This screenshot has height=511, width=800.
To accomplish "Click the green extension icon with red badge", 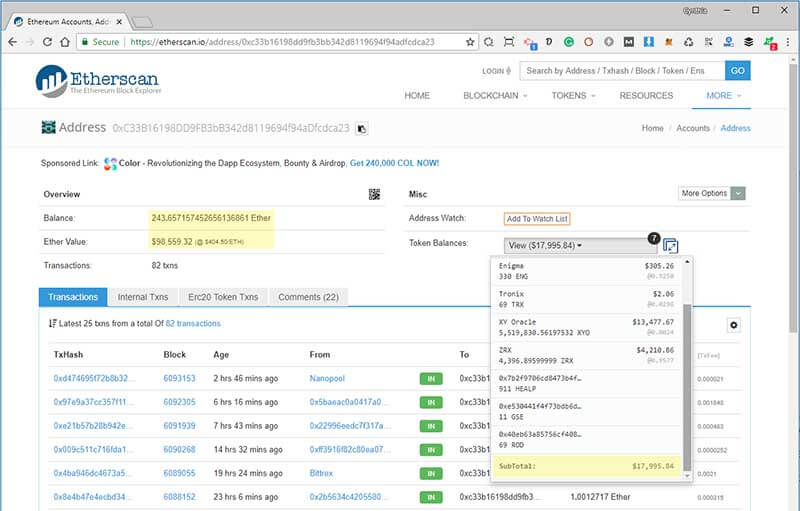I will [769, 43].
